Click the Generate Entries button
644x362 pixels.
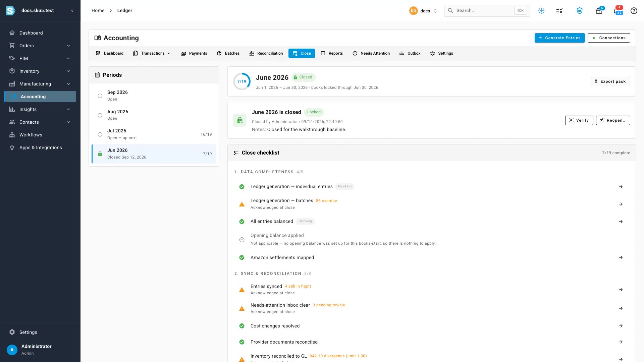[559, 38]
